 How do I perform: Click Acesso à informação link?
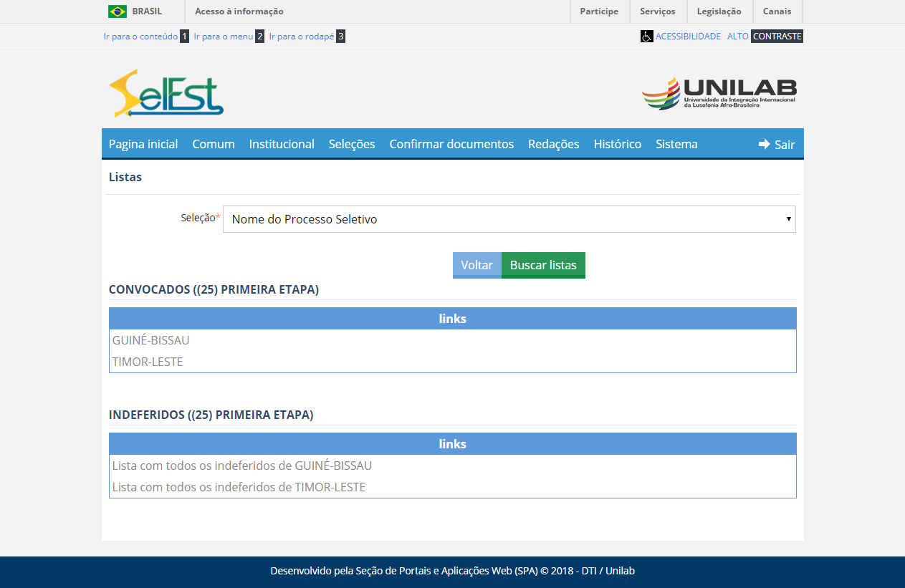click(239, 11)
